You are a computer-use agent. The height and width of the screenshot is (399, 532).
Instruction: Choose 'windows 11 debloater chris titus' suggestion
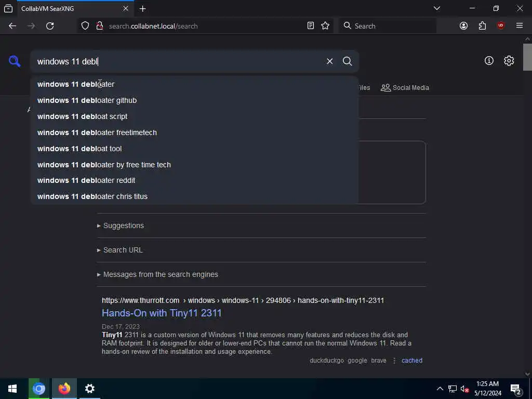(194, 196)
